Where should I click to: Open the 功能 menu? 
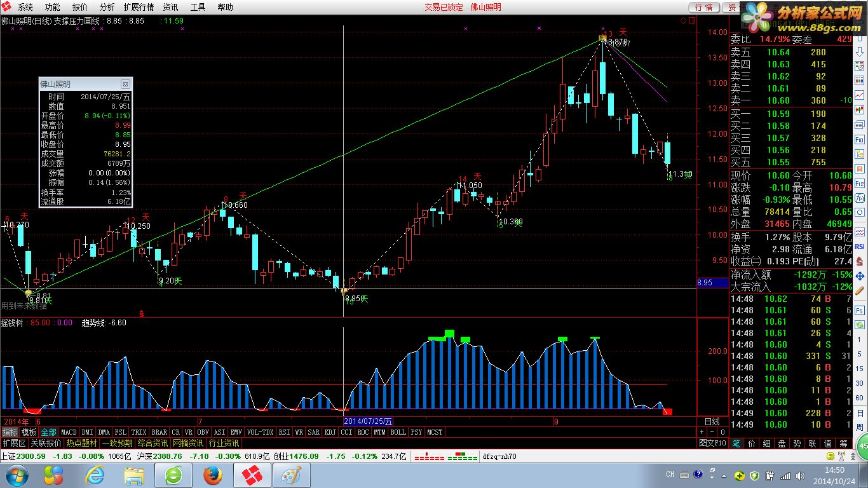tap(53, 8)
